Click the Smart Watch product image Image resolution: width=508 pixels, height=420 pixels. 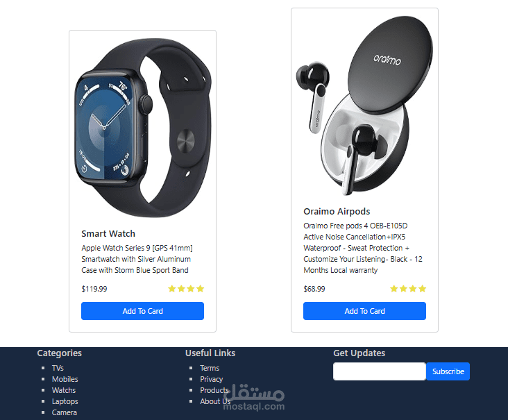tap(142, 128)
